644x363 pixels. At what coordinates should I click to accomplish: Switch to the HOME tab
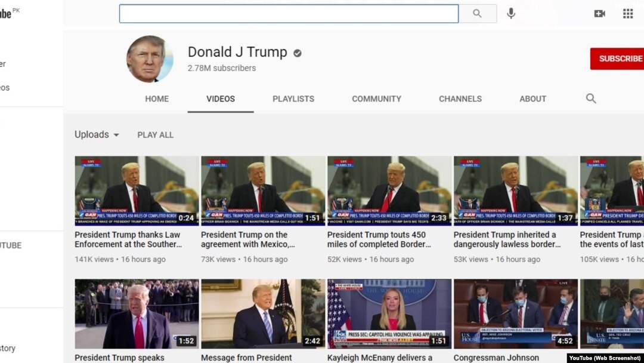[157, 99]
